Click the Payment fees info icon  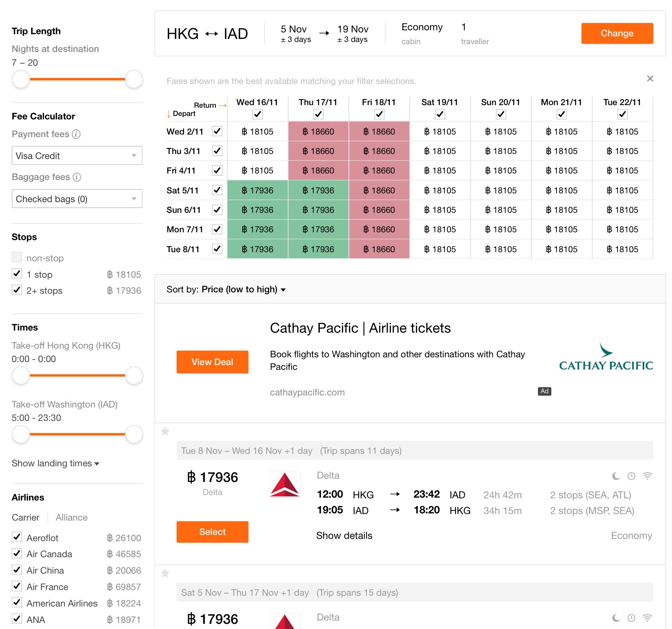(x=76, y=134)
